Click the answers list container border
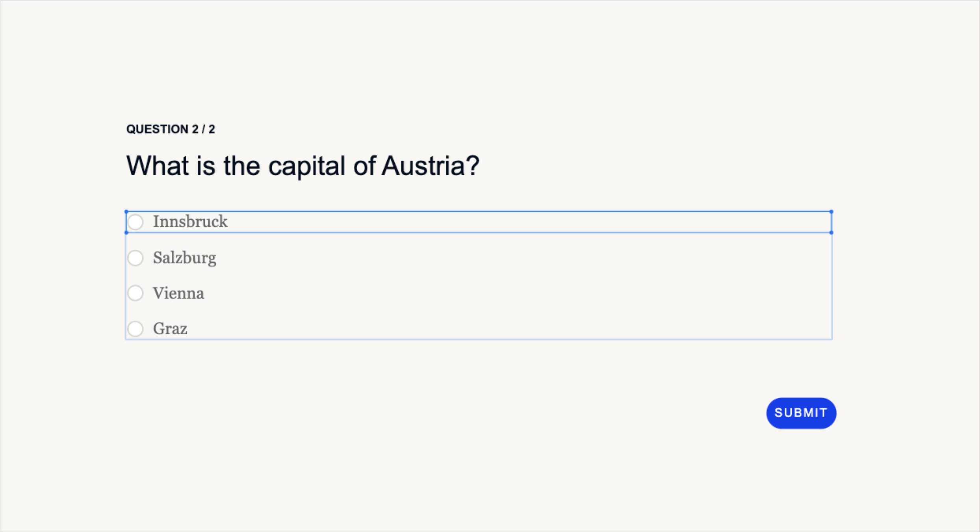This screenshot has height=532, width=980. tap(832, 284)
